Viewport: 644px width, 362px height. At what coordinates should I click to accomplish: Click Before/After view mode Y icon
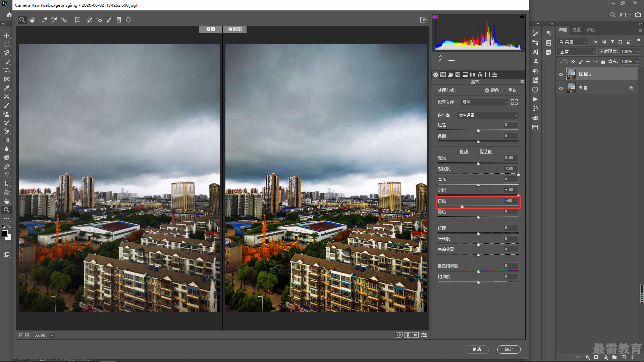click(x=399, y=335)
